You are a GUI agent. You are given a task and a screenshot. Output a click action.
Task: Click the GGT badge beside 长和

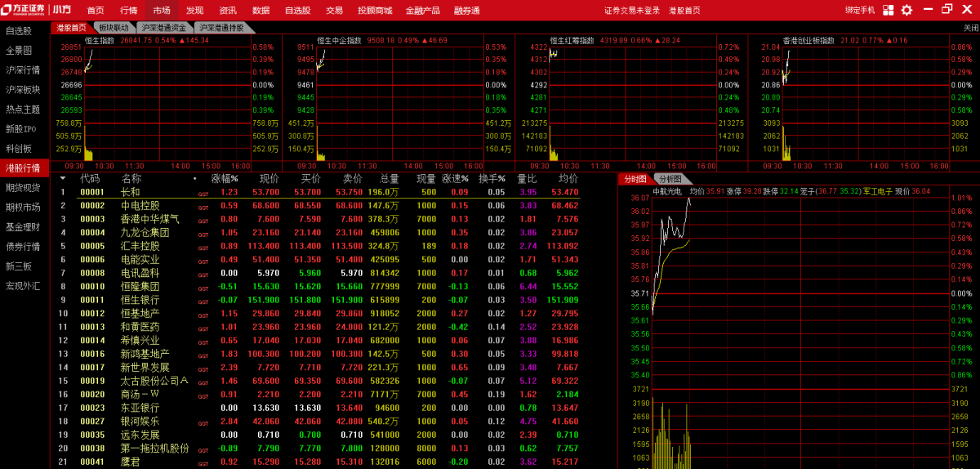click(x=203, y=193)
